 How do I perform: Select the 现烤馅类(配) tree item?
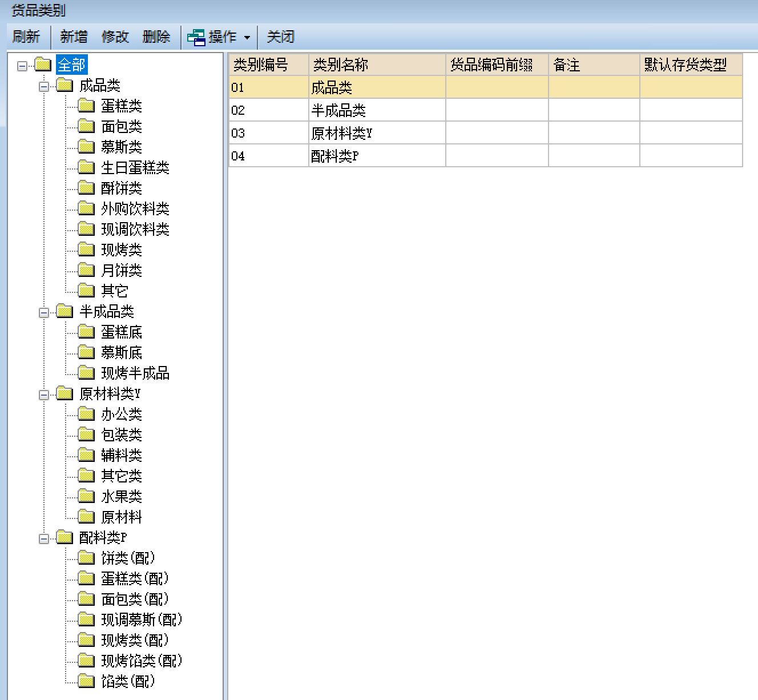click(x=142, y=661)
